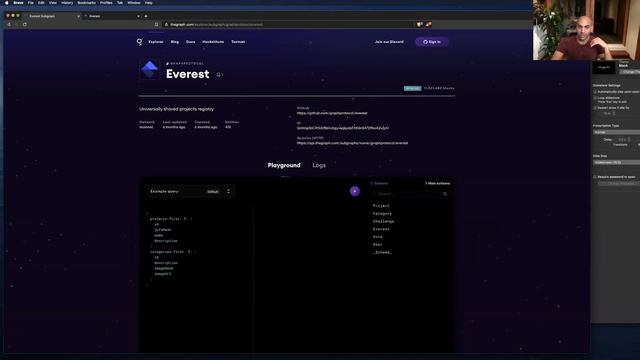Screen dimensions: 640x360
Task: Toggle Automatically play upon open checkbox in side panel
Action: tap(595, 92)
